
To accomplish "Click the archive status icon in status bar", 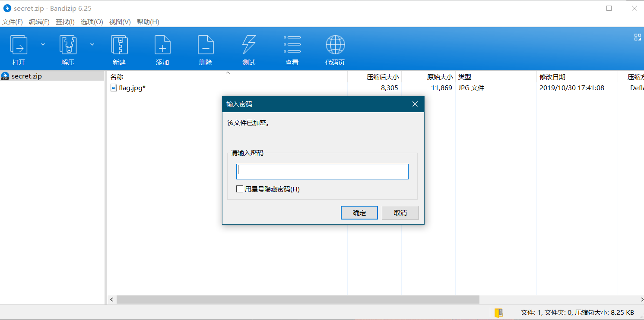I will click(499, 313).
